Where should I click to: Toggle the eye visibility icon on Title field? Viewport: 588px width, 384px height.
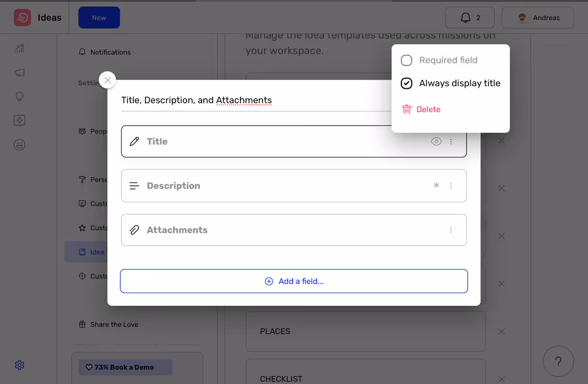click(436, 141)
